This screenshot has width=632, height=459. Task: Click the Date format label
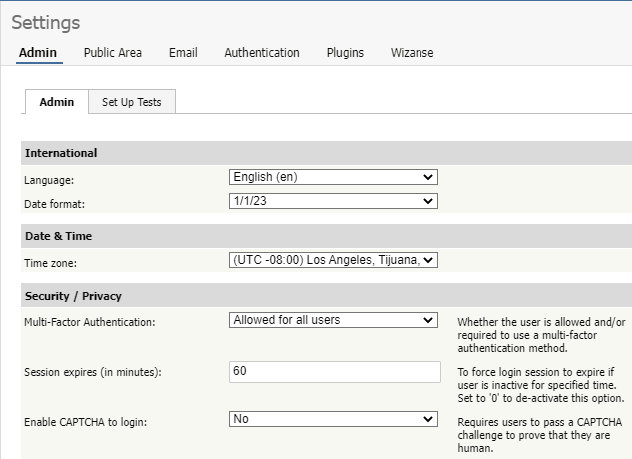pyautogui.click(x=54, y=204)
